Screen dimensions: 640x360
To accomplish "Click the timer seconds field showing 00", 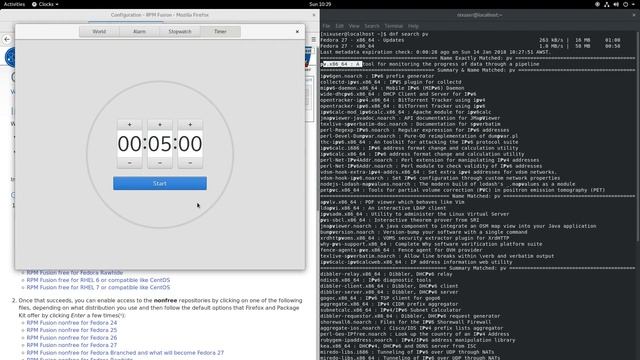I will point(190,144).
